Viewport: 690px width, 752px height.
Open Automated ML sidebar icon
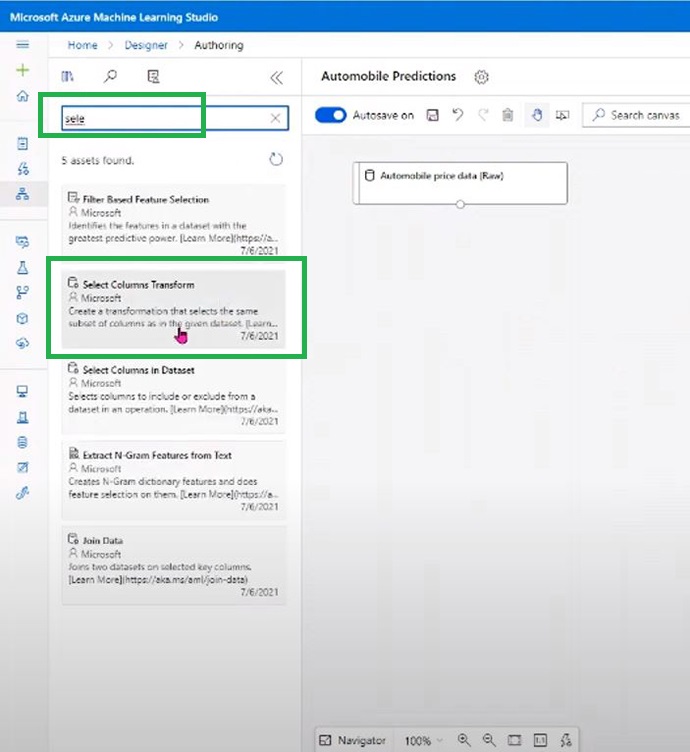pos(23,169)
